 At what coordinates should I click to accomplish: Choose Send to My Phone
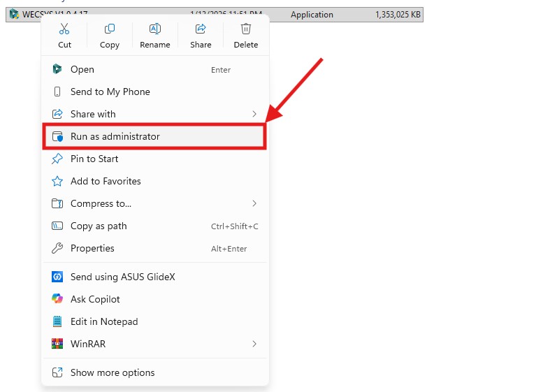[154, 92]
